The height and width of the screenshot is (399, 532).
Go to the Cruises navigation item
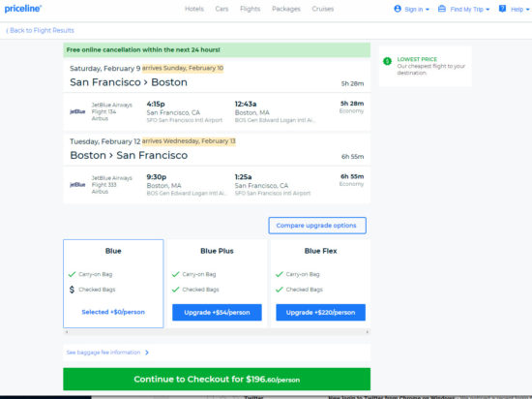tap(323, 9)
